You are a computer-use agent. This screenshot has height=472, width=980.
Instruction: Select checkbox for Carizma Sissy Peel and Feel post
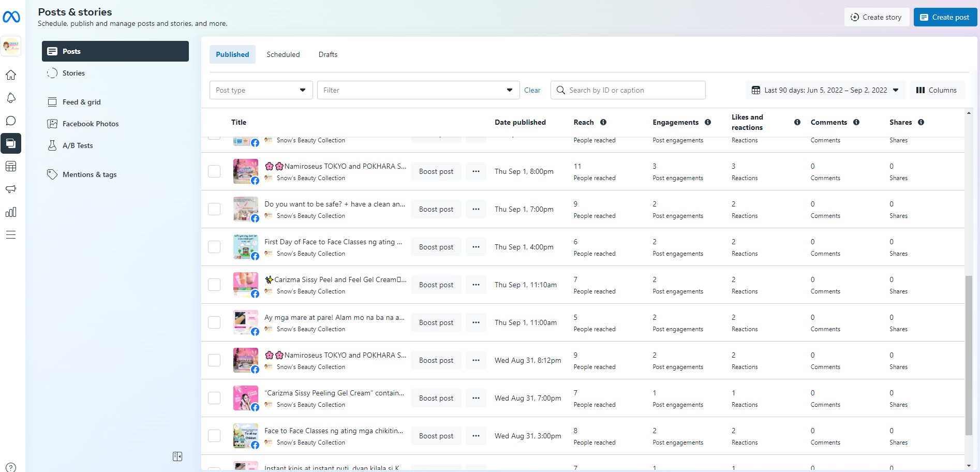[x=214, y=285]
